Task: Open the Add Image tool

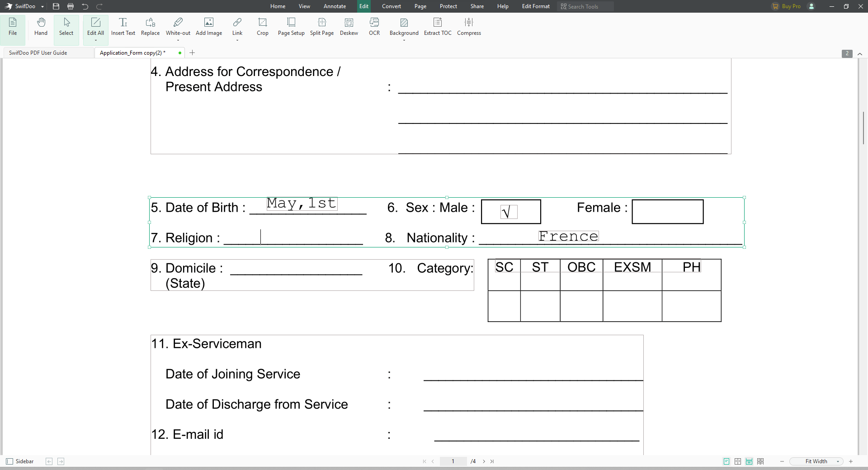Action: (x=208, y=27)
